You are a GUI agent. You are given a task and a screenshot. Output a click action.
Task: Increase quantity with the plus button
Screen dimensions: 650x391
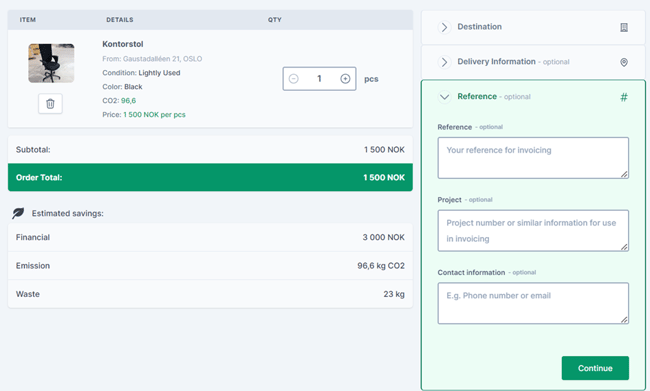(x=345, y=79)
